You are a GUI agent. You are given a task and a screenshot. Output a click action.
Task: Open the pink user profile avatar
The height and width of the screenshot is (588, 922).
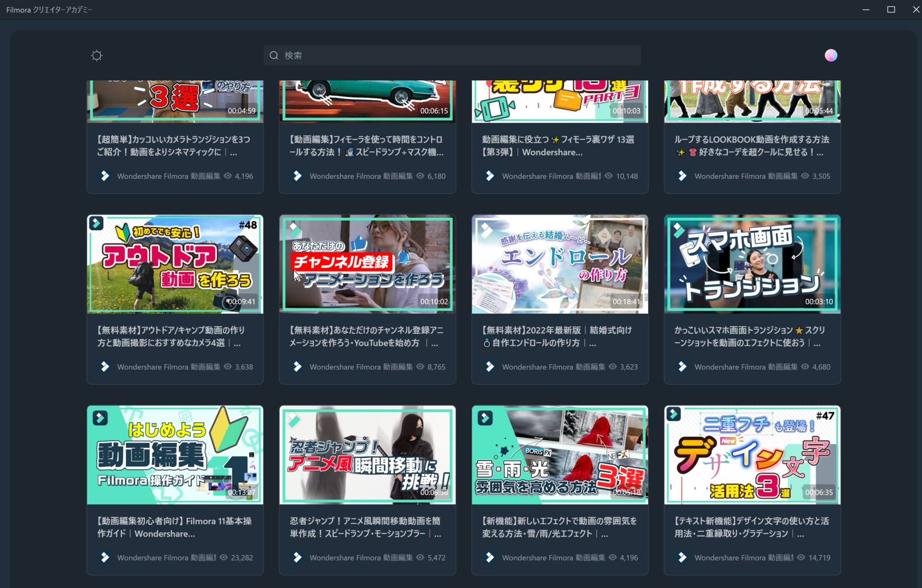click(x=831, y=55)
